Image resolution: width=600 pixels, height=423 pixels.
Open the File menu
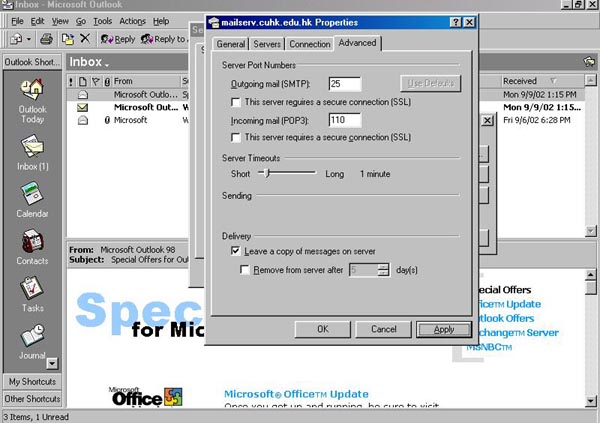click(x=17, y=21)
